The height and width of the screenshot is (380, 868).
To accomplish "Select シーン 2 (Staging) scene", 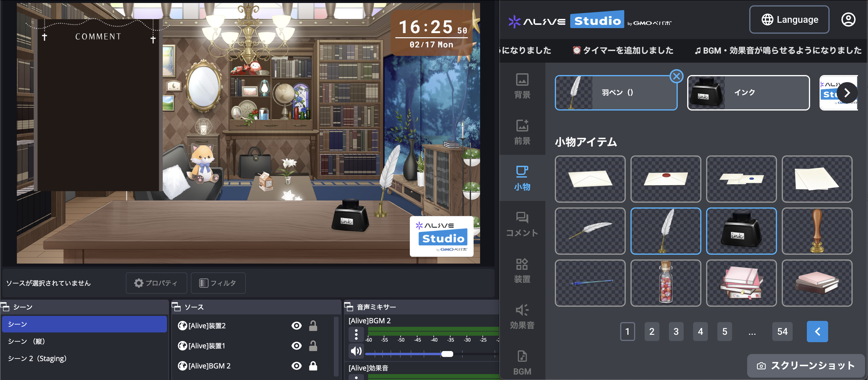I will [84, 358].
